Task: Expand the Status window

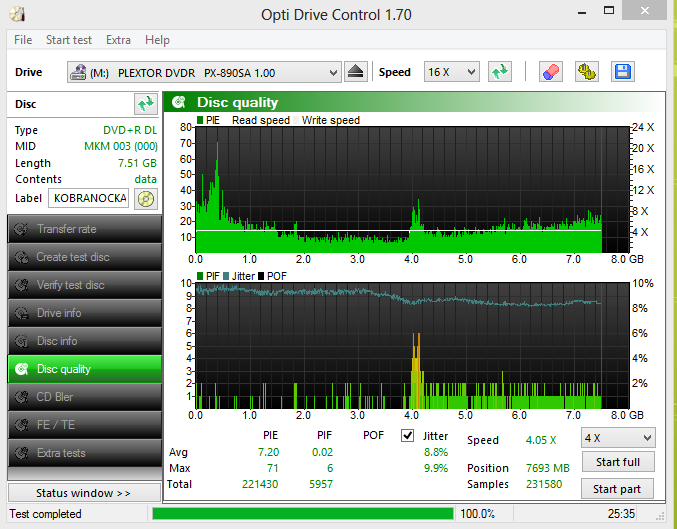Action: point(84,493)
